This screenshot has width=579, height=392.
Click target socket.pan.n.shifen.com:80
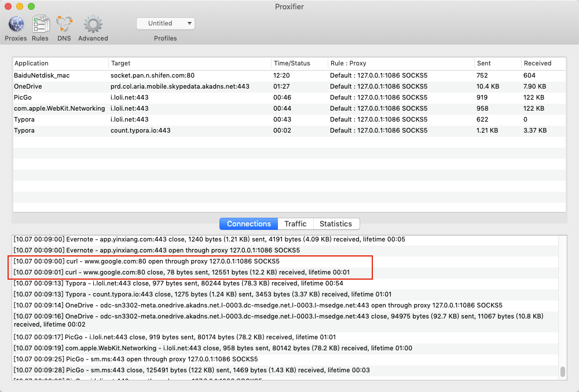[152, 75]
